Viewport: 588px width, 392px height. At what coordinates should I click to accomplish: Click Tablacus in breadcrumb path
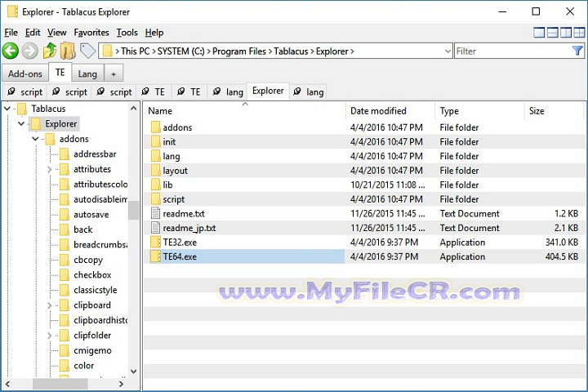pyautogui.click(x=291, y=51)
